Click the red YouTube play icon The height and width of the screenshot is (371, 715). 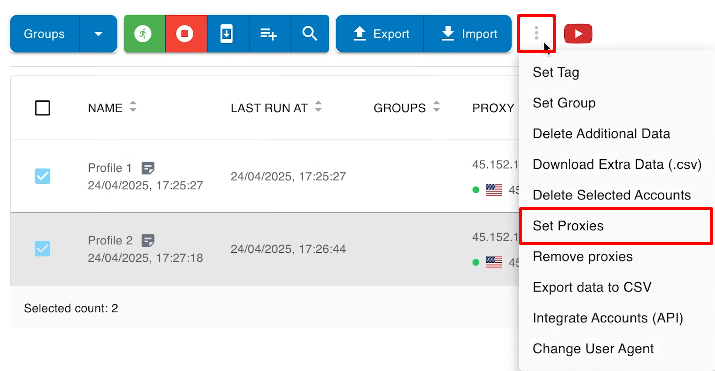[578, 34]
